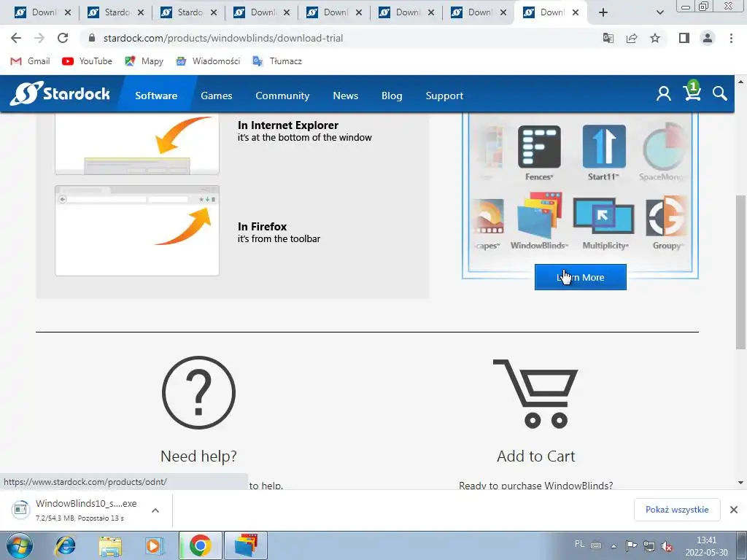The height and width of the screenshot is (560, 747).
Task: Open the Chrome profile avatar
Action: (708, 38)
